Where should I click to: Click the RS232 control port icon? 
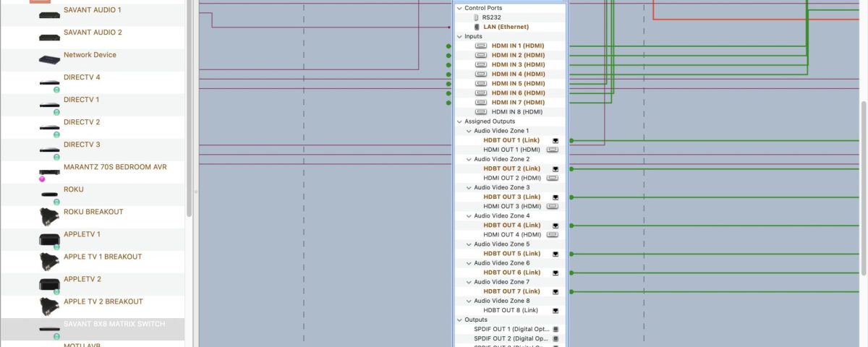point(475,17)
